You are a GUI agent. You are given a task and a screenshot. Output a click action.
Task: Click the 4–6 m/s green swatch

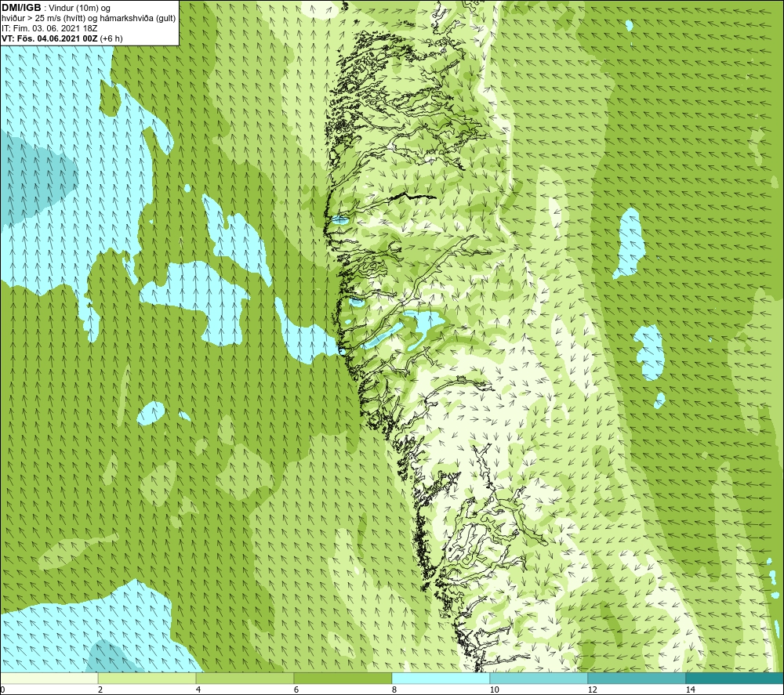pos(245,679)
